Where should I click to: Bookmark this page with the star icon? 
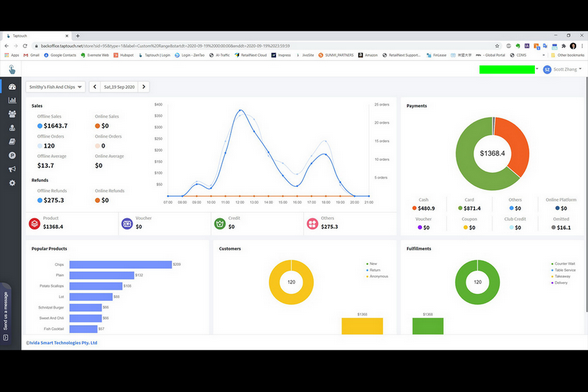click(x=497, y=46)
